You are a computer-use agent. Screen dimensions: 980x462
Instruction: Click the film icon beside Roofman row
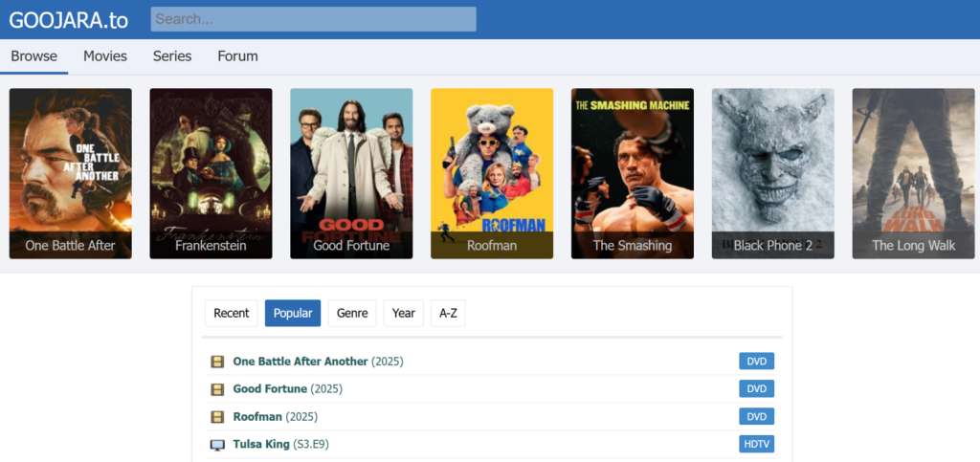click(x=217, y=416)
